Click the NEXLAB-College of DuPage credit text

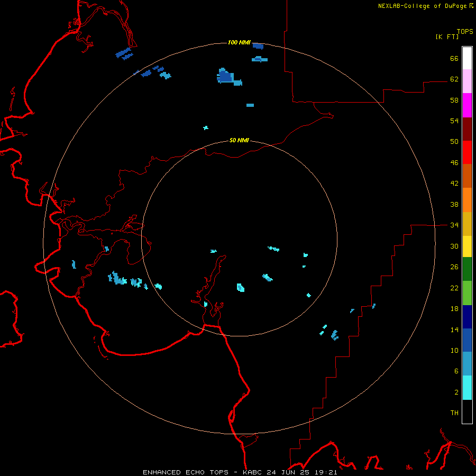point(425,6)
